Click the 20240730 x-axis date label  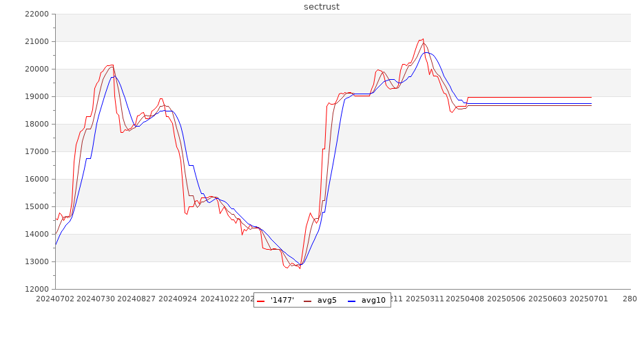pyautogui.click(x=94, y=299)
